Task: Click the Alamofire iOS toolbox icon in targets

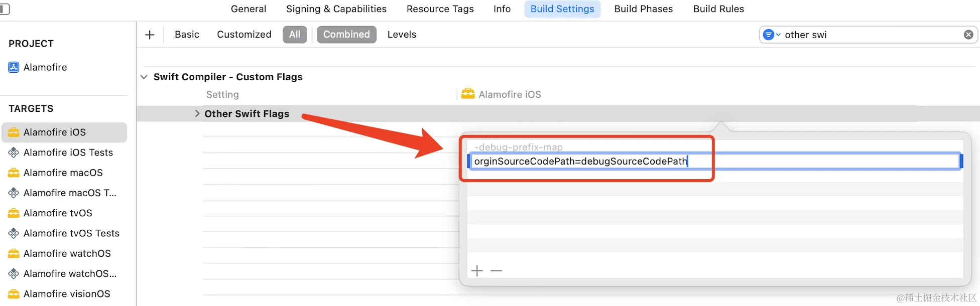Action: pos(14,132)
